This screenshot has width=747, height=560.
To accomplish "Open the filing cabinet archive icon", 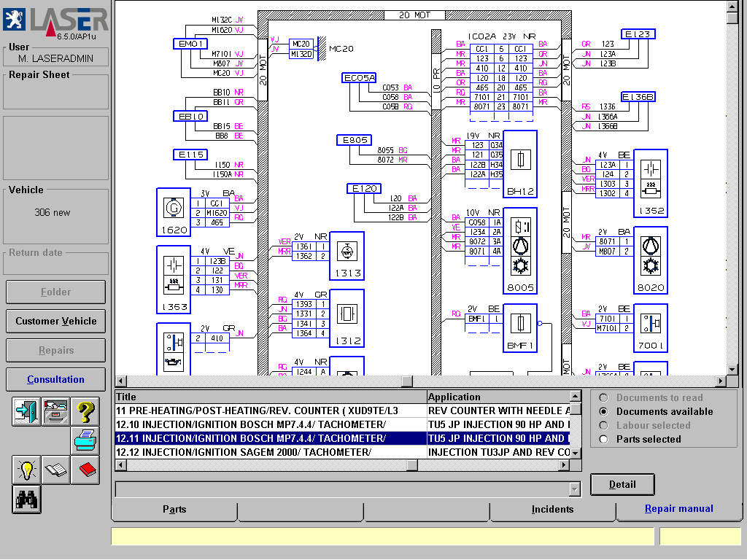I will [55, 411].
